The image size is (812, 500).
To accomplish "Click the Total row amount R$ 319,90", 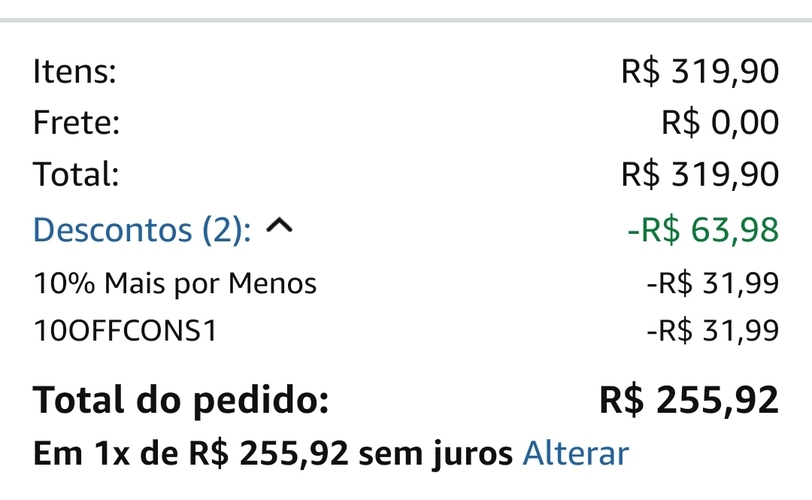I will [x=699, y=175].
